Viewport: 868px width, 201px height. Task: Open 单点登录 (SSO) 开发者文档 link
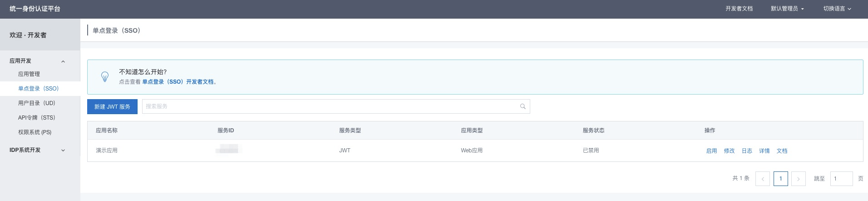click(178, 82)
